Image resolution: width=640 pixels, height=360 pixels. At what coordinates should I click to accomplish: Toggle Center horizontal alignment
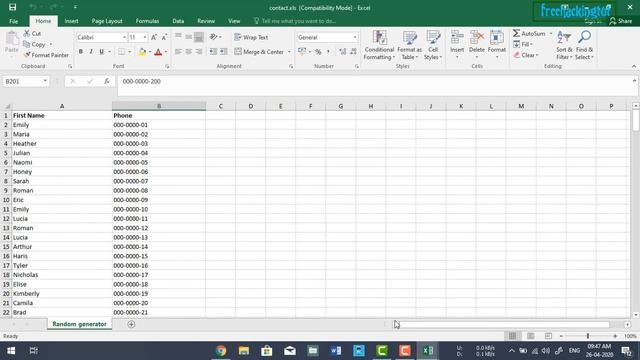189,51
